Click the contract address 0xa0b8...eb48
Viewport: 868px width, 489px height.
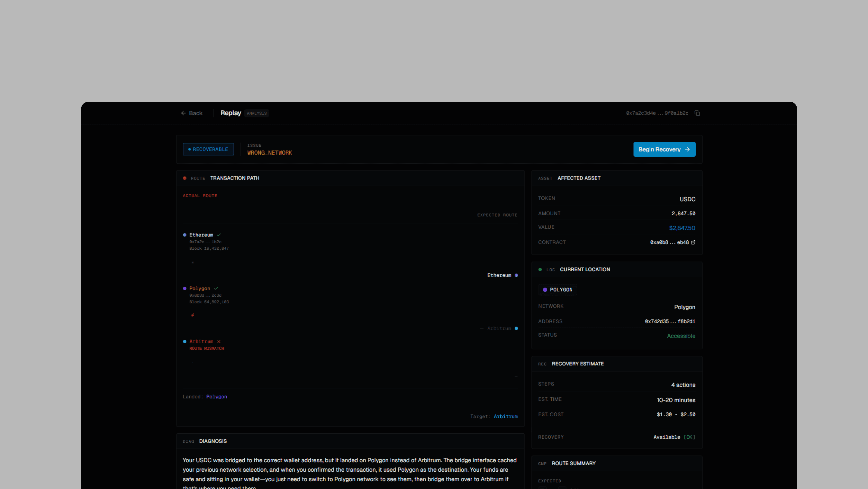coord(669,242)
